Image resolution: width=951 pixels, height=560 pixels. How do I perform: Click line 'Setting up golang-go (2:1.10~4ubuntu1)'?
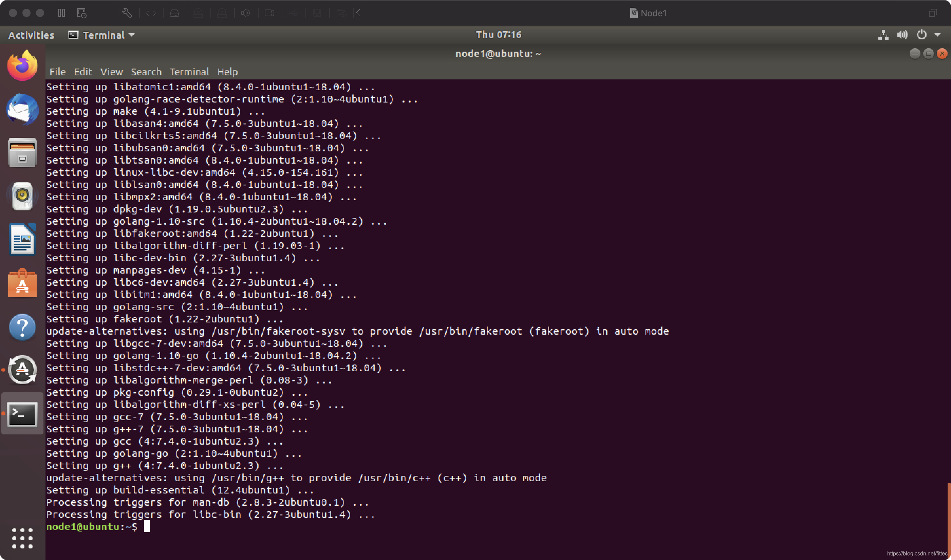pos(174,453)
